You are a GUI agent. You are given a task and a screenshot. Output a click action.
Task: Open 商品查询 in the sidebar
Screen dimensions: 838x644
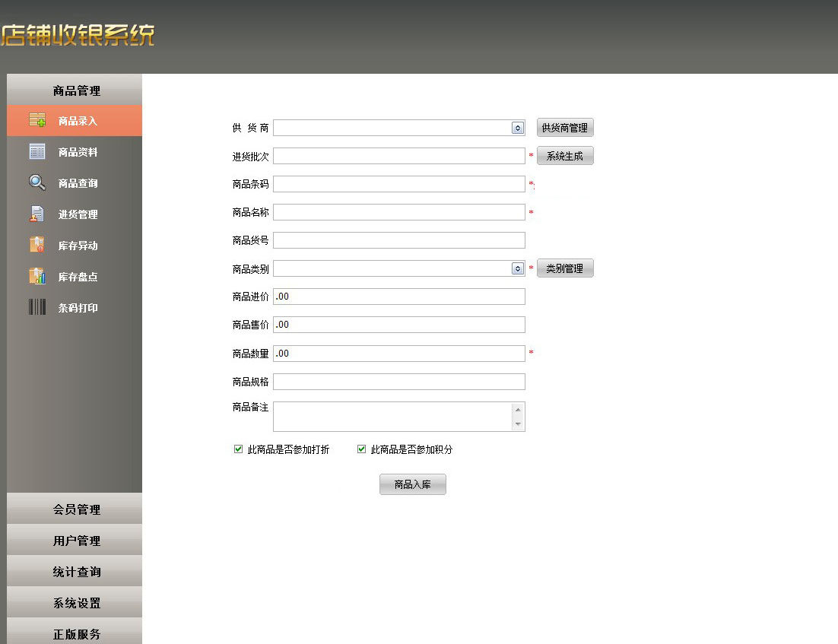75,182
